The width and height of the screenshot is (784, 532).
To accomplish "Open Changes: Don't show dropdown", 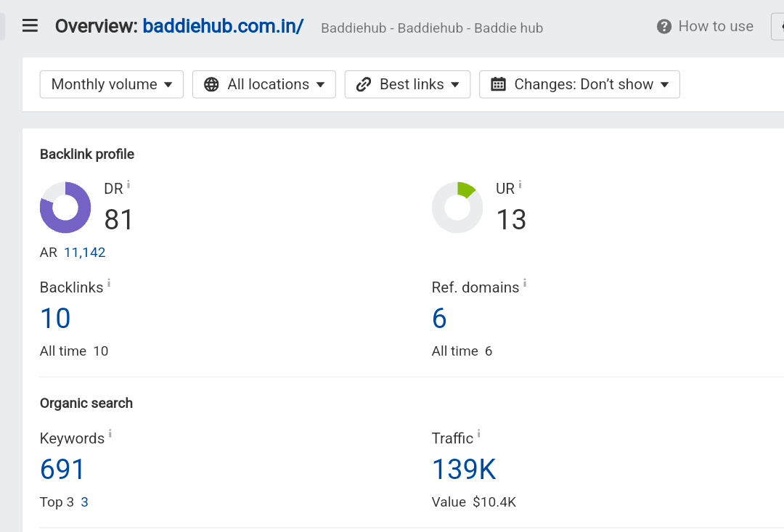I will 579,84.
